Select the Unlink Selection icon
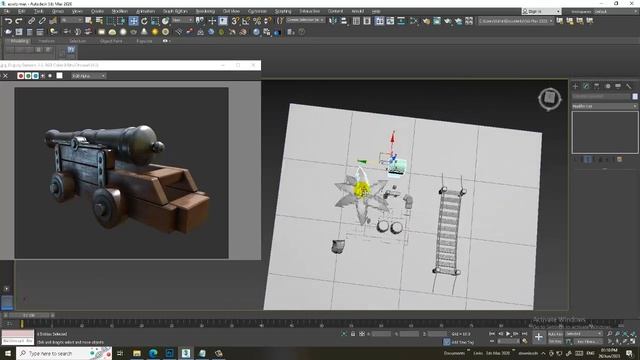Viewport: 640px width, 360px height. click(x=42, y=21)
